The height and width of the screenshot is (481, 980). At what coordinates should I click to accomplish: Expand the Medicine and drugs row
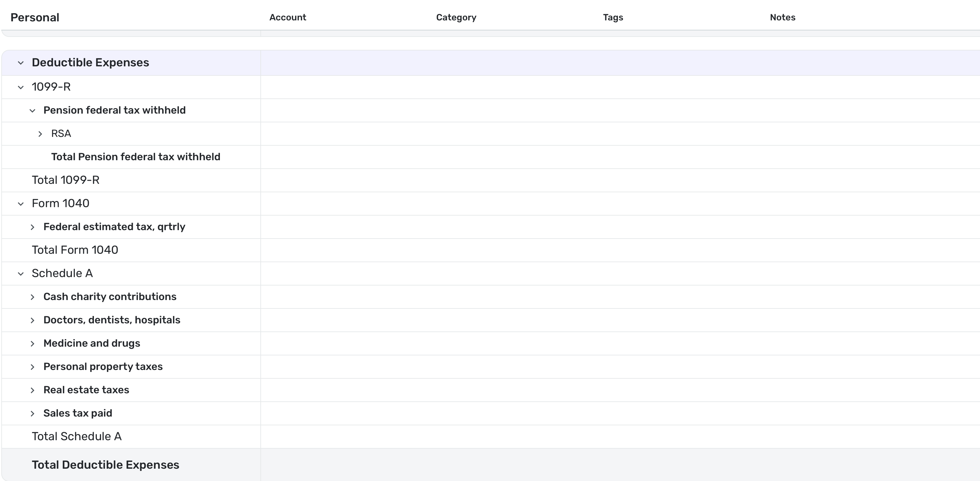33,343
